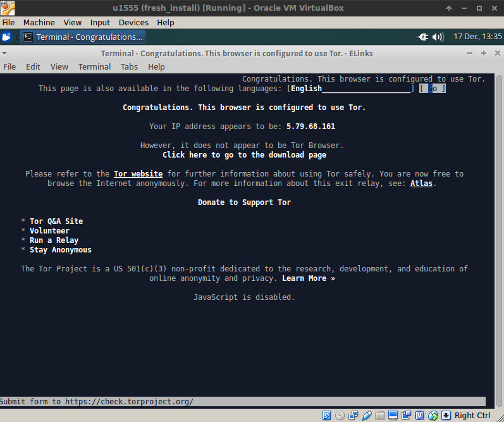
Task: Open the terminal View menu
Action: [x=59, y=66]
